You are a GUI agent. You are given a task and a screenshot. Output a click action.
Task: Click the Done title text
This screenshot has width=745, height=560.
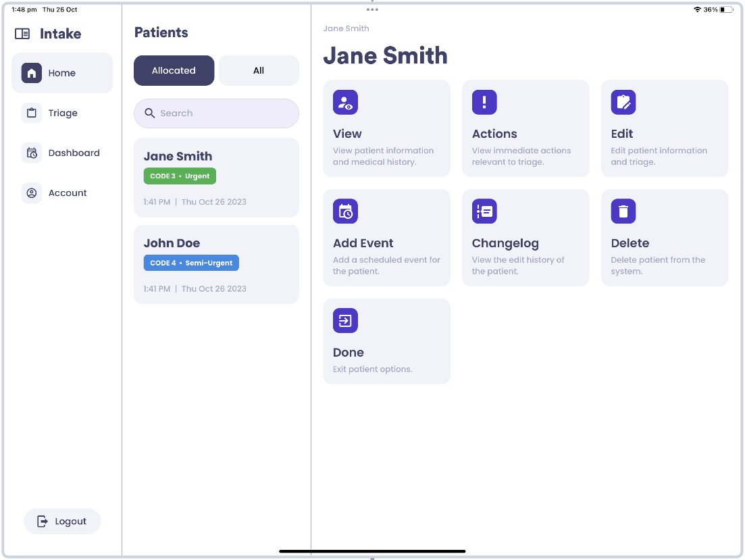[349, 352]
